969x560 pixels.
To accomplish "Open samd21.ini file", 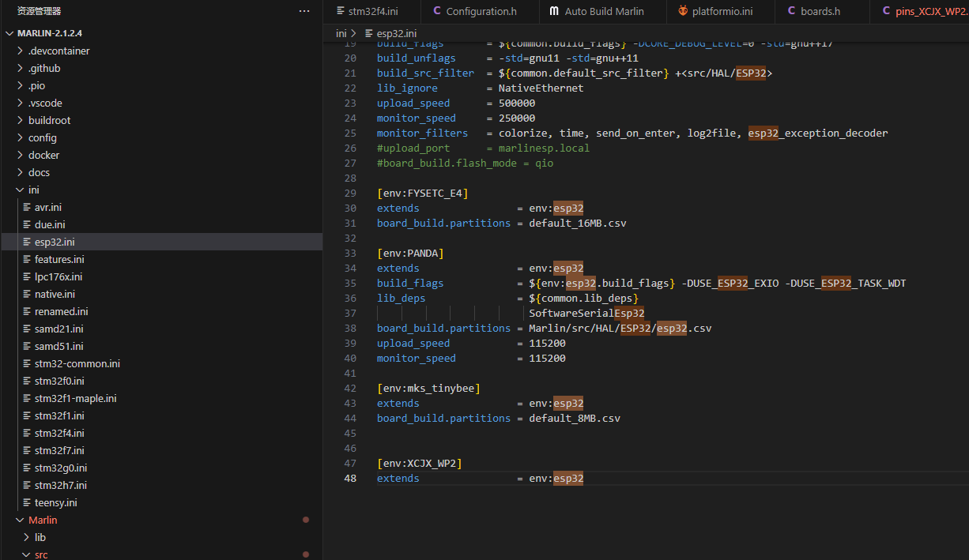I will click(x=161, y=329).
